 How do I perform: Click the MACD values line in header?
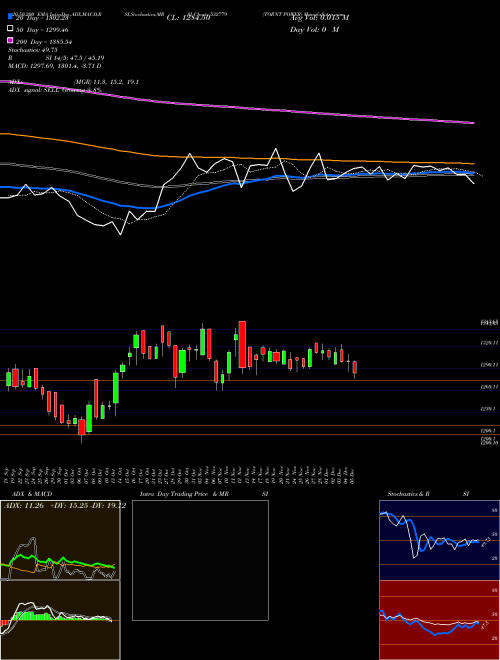pos(55,66)
